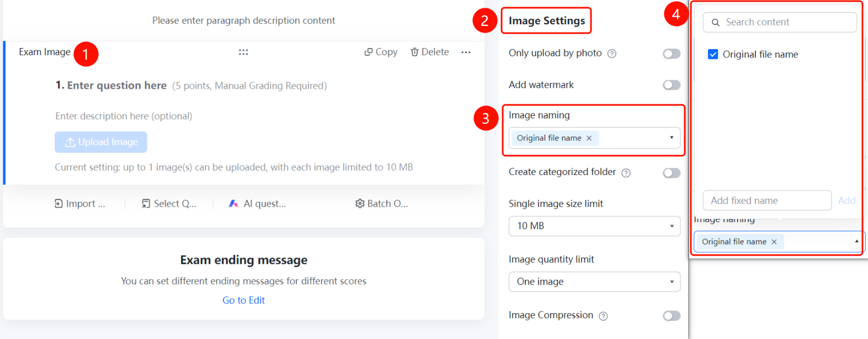The width and height of the screenshot is (868, 339).
Task: Open the Image quantity limit dropdown
Action: tap(594, 282)
